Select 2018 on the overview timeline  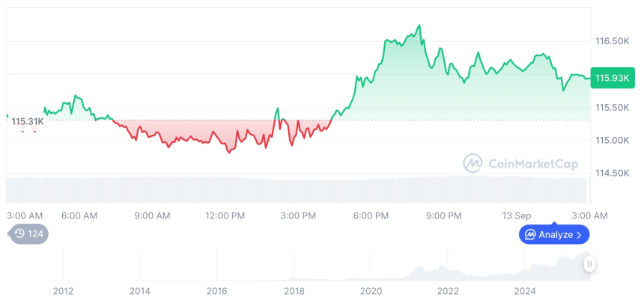tap(294, 290)
